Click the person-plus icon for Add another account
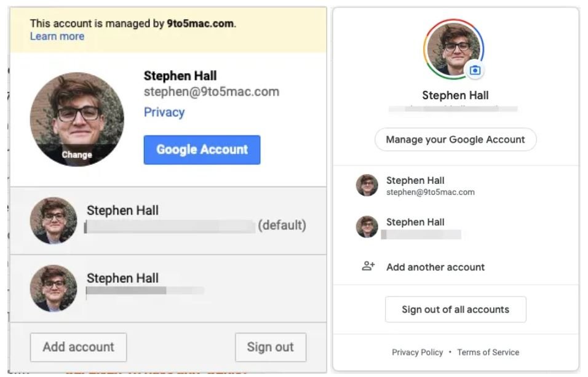Image resolution: width=588 pixels, height=377 pixels. tap(368, 267)
